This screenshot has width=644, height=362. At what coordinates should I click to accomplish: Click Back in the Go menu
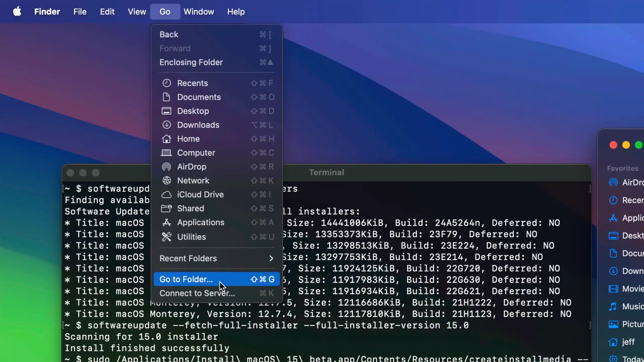pos(169,34)
